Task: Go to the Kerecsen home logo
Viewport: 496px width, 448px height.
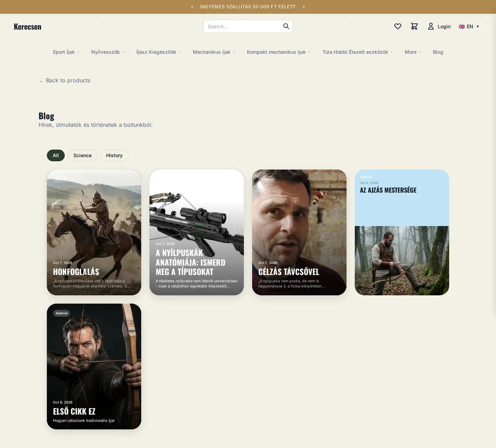Action: click(28, 27)
